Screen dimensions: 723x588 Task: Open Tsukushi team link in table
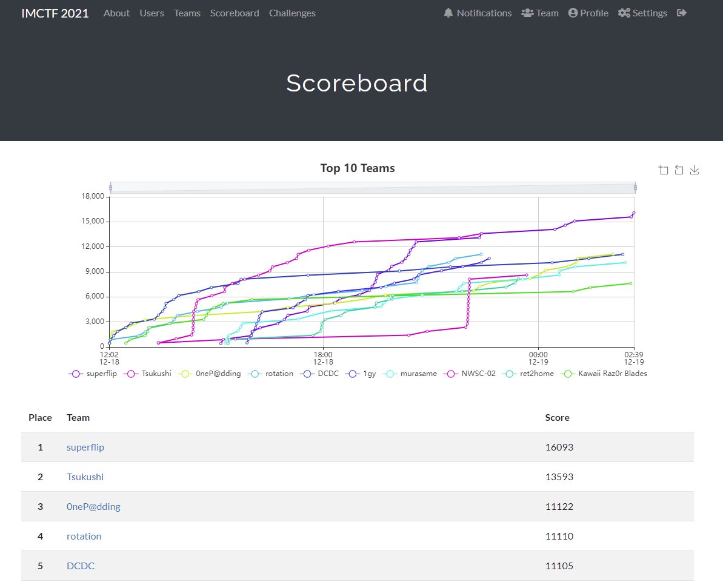coord(85,477)
